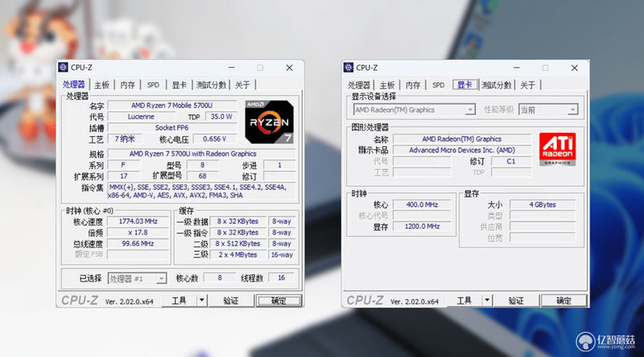
Task: Click the vendor Advanced Micro Devices Inc. (AMD)
Action: click(x=461, y=150)
